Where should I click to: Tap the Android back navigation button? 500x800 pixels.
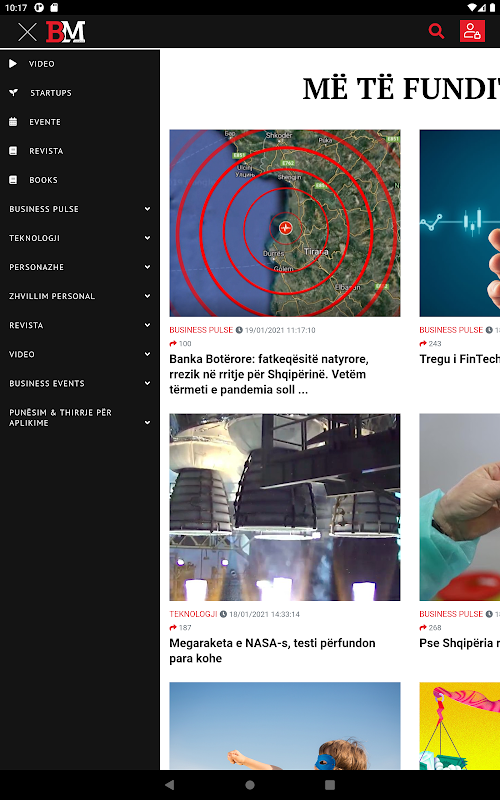169,785
